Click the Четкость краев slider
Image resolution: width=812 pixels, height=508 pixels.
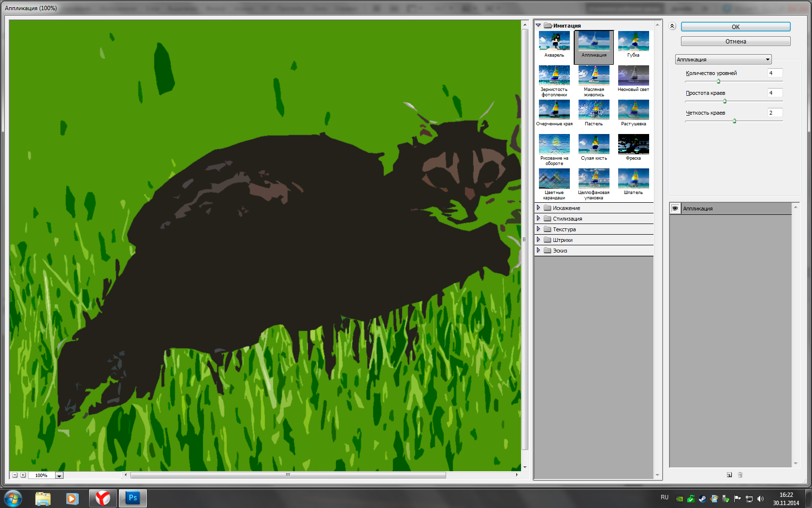coord(734,121)
